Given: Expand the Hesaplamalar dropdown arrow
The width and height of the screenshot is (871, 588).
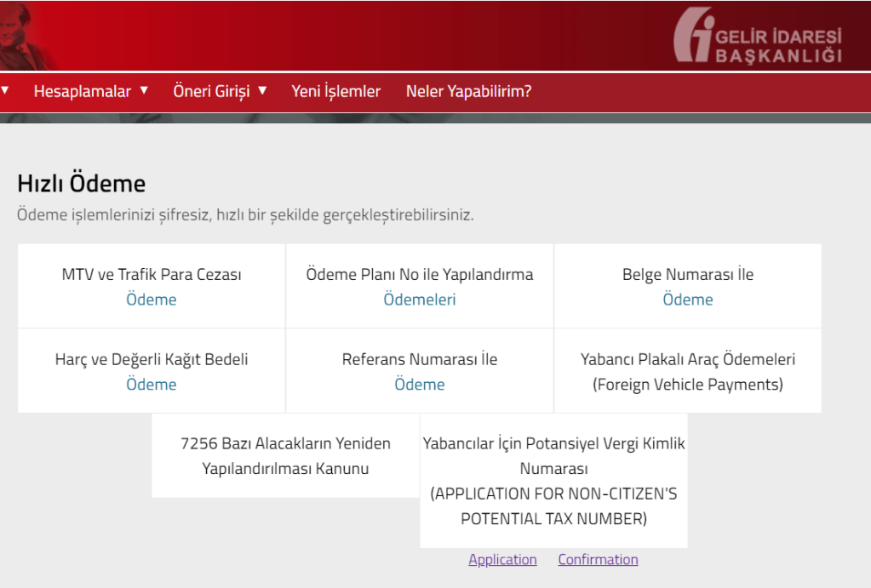Looking at the screenshot, I should tap(144, 90).
